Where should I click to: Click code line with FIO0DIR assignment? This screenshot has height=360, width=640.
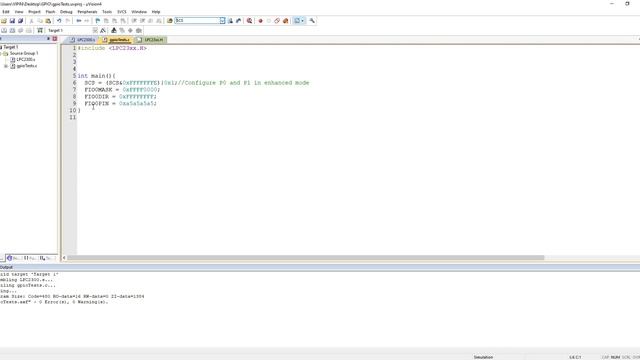(120, 97)
